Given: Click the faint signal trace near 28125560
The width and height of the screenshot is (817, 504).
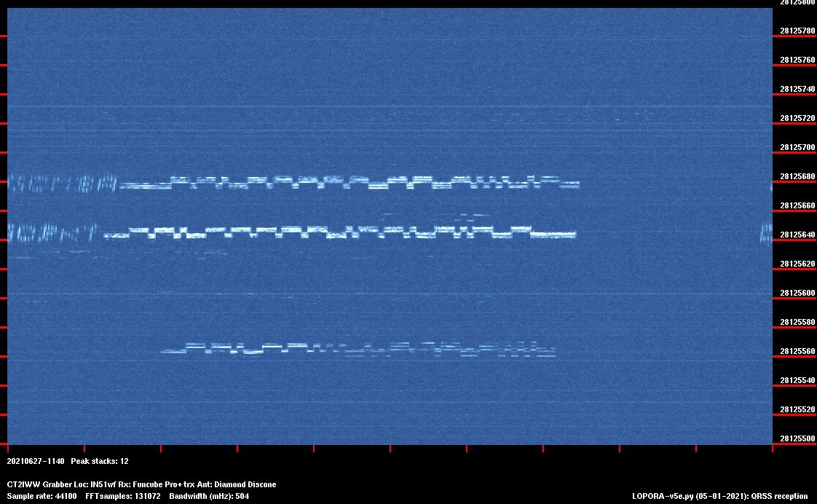Looking at the screenshot, I should tap(358, 350).
